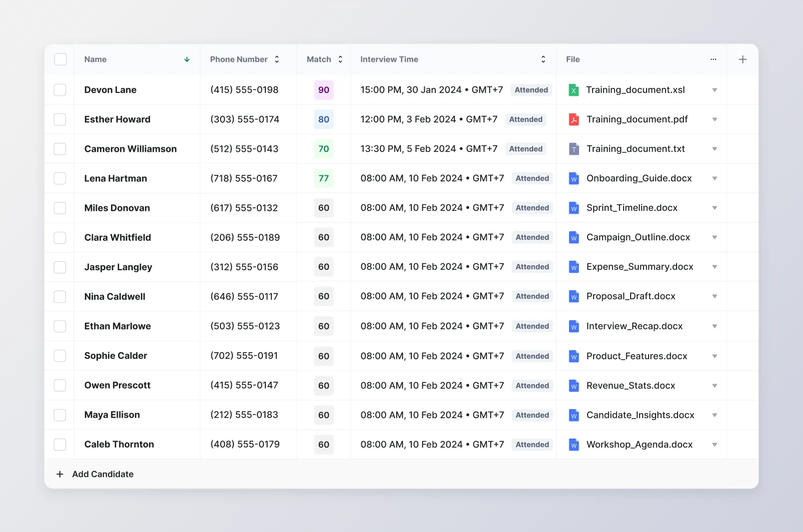The height and width of the screenshot is (532, 803).
Task: Tick the Cameron Williamson checkbox
Action: point(60,149)
